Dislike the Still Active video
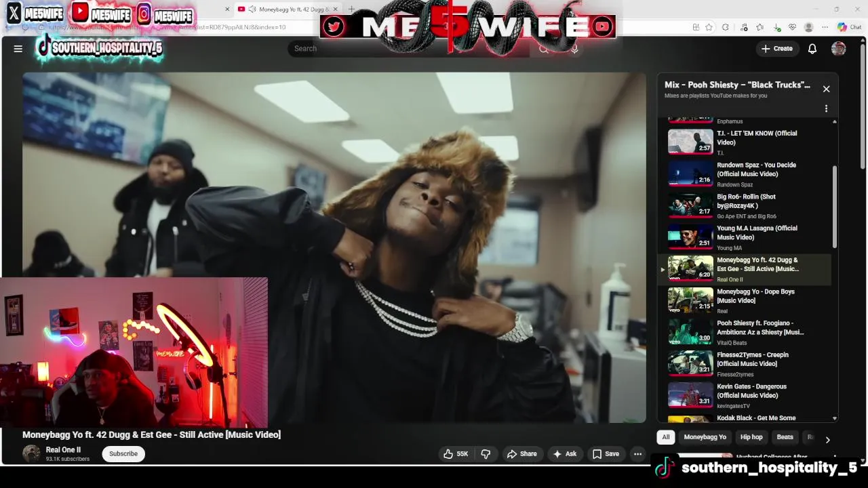The width and height of the screenshot is (868, 488). pos(486,454)
